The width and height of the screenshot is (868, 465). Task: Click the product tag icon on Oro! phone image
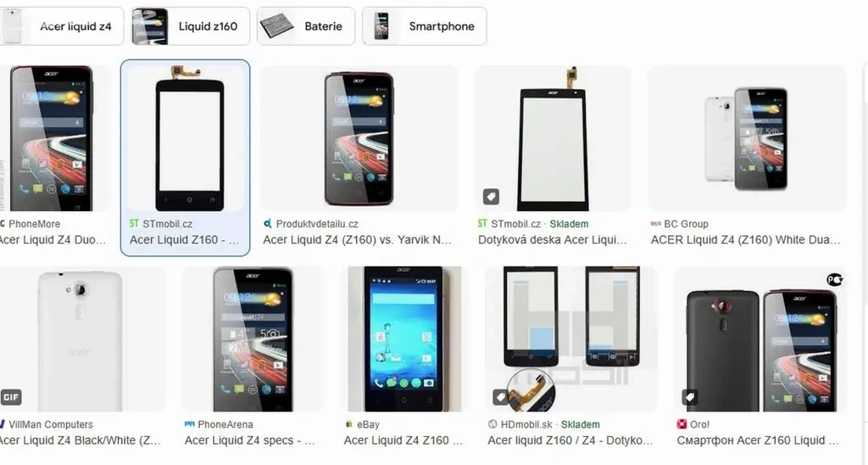pyautogui.click(x=690, y=397)
